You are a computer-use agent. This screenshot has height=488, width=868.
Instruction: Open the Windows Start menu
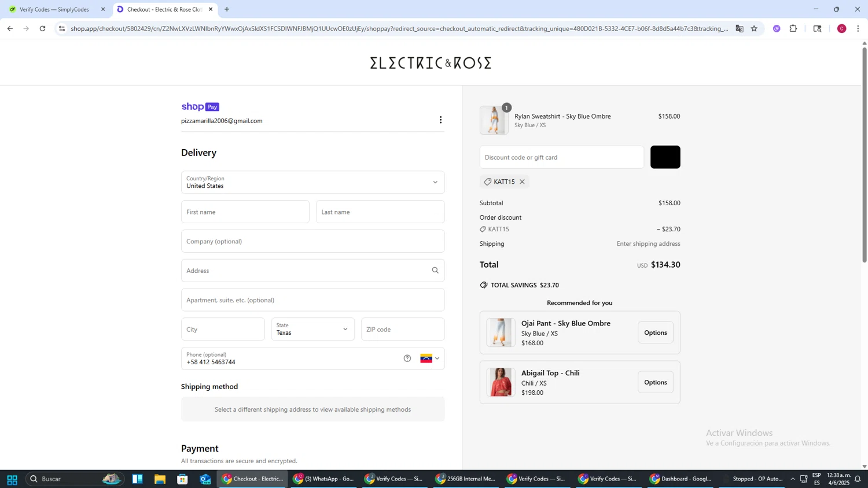click(x=12, y=479)
